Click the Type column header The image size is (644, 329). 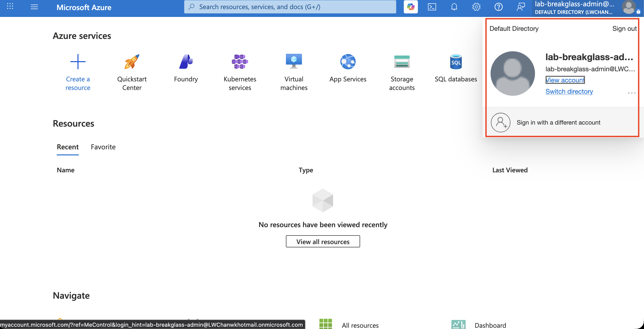click(x=306, y=170)
